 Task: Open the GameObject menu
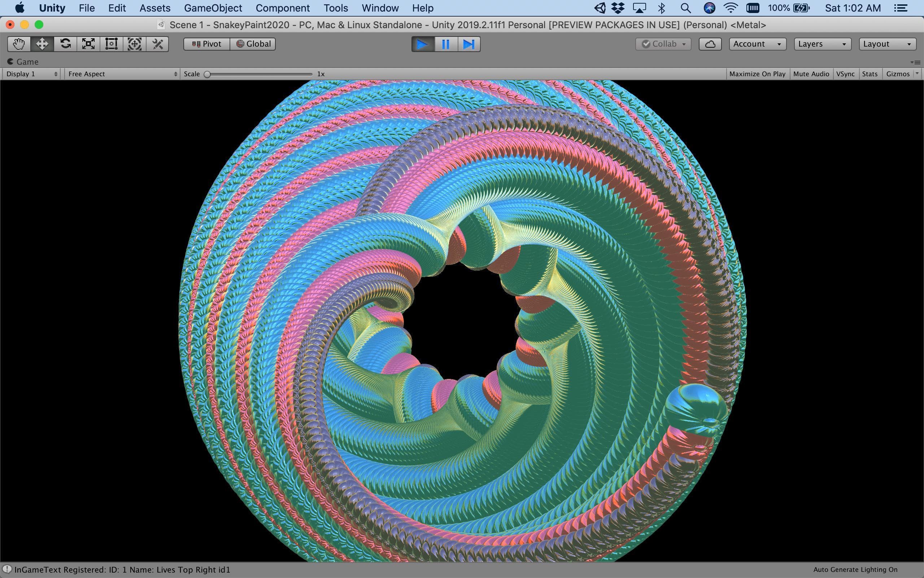click(213, 8)
